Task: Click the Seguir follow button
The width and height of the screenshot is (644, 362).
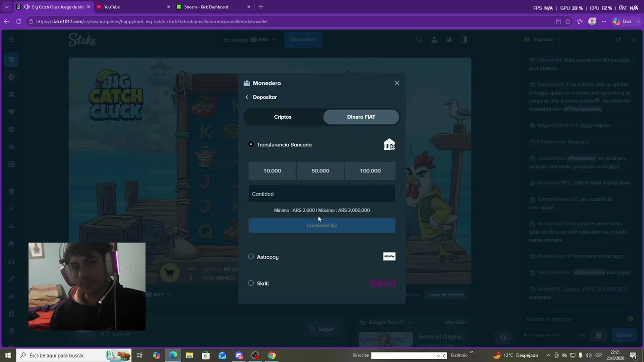Action: point(321,329)
